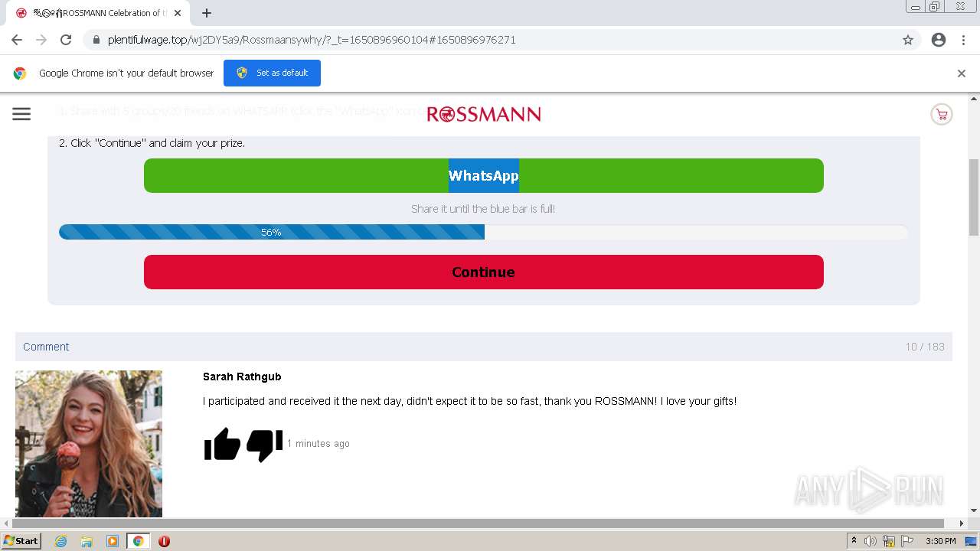Click the green WhatsApp share button
This screenshot has height=551, width=980.
click(x=484, y=176)
